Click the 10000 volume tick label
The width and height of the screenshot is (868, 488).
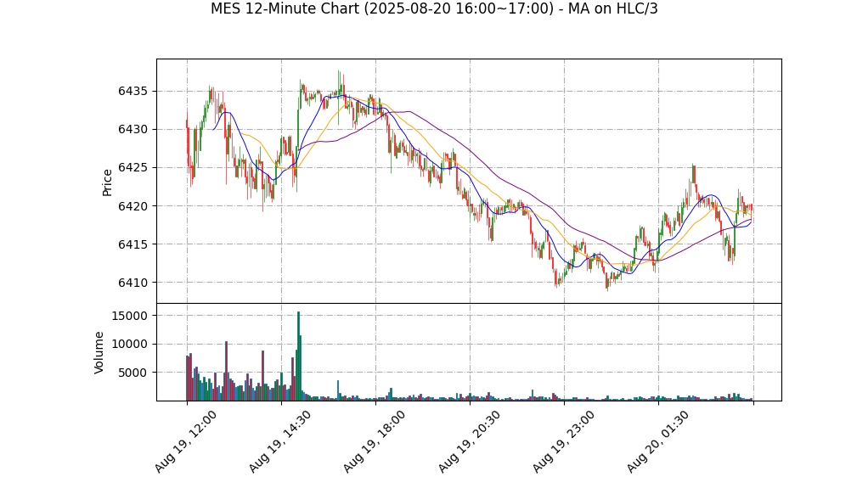pos(129,344)
